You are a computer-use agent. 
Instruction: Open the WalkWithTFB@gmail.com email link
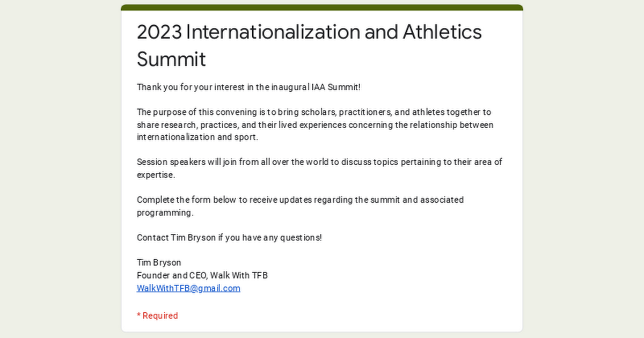click(x=188, y=288)
